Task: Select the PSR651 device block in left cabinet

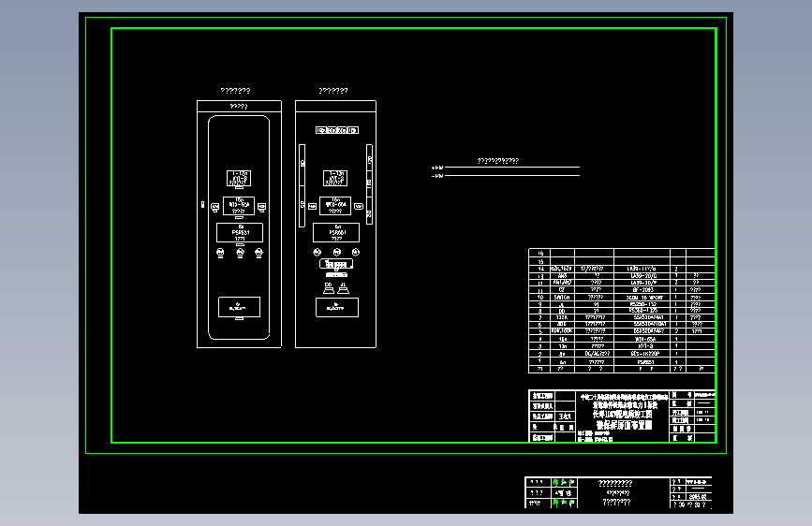Action: click(x=239, y=232)
